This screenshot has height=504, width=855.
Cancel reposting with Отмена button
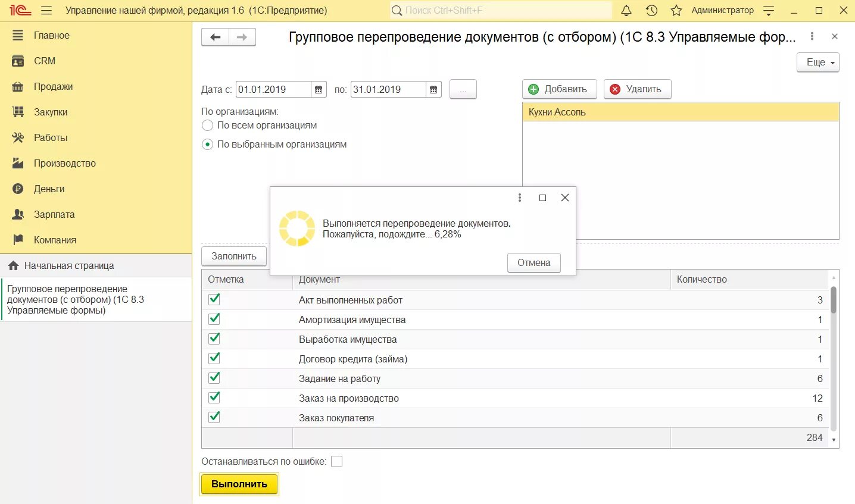(534, 263)
